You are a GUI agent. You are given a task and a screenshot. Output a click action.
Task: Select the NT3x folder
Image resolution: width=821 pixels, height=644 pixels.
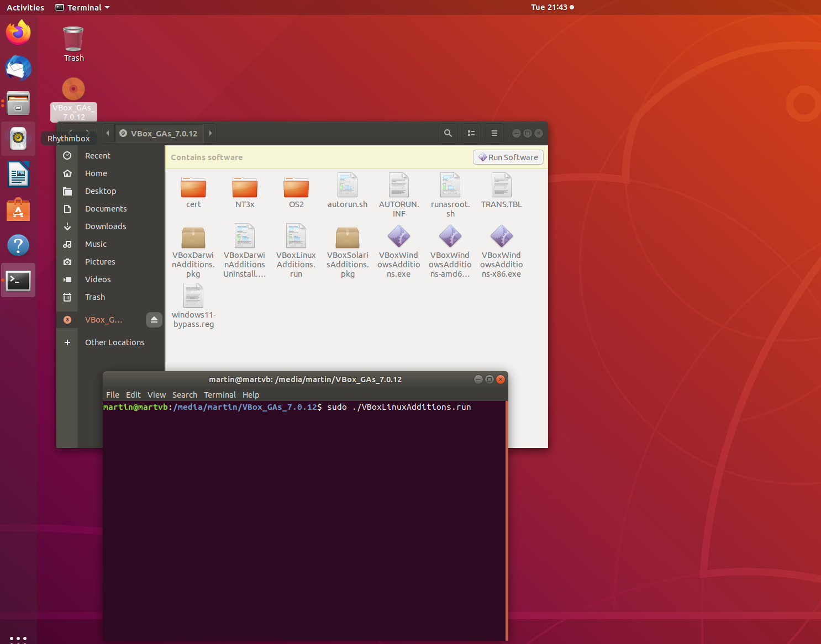point(245,192)
